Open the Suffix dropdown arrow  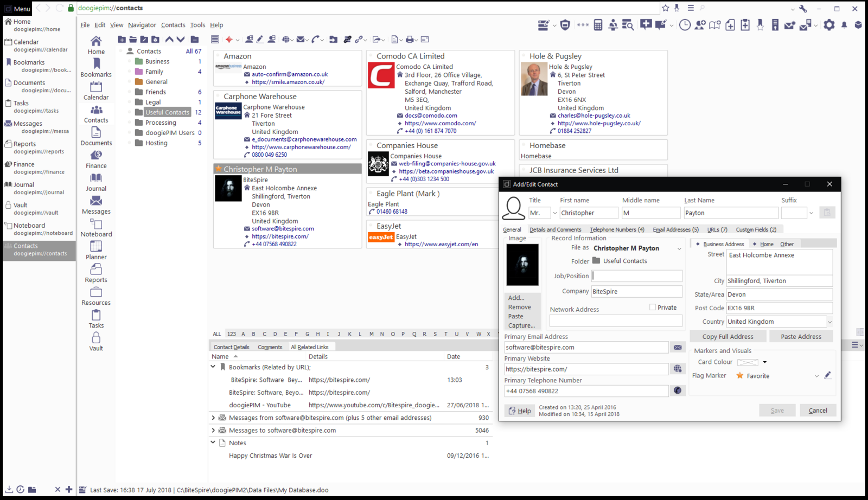[811, 213]
